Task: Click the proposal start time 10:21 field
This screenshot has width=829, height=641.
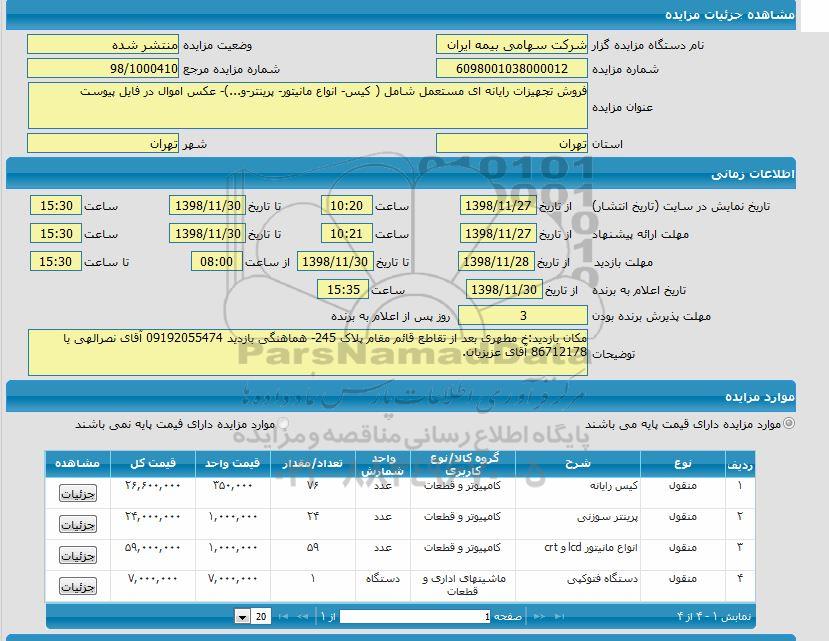Action: [347, 233]
